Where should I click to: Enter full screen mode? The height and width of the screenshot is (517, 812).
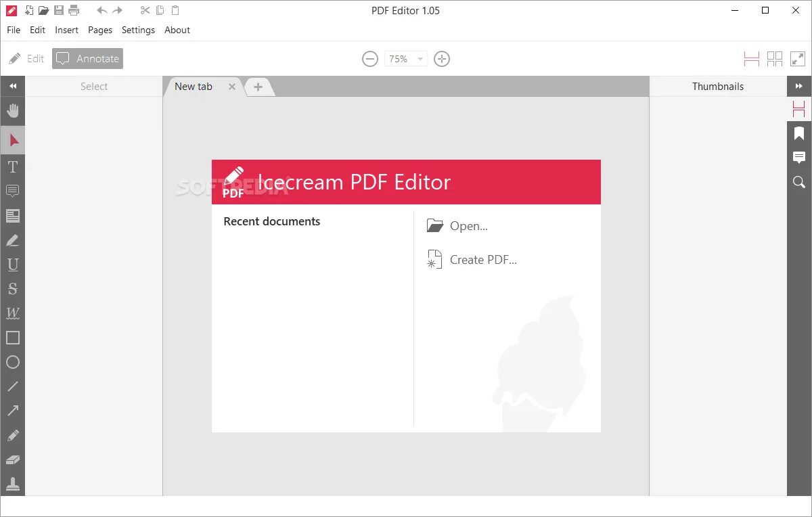point(798,59)
